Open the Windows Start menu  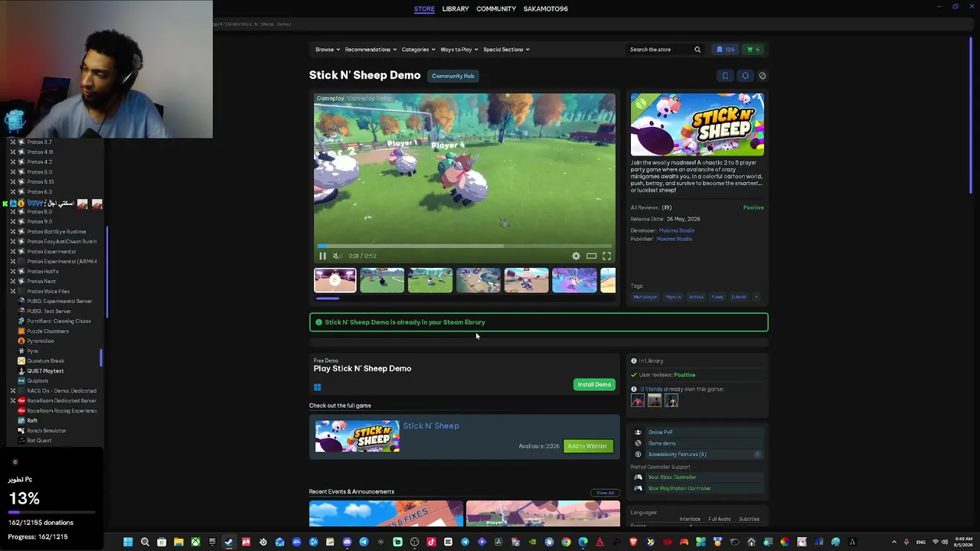point(128,542)
